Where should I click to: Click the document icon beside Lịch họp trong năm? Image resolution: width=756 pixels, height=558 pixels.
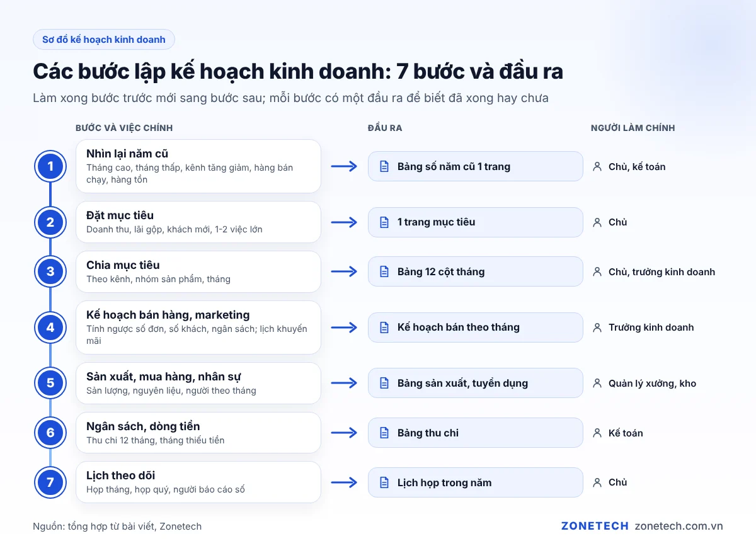[x=384, y=482]
